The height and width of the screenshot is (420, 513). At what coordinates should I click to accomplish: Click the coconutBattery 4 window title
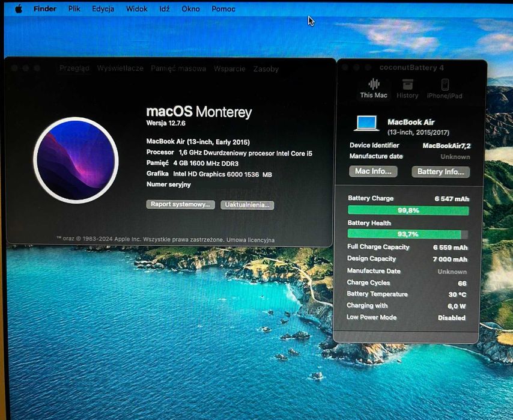click(411, 68)
